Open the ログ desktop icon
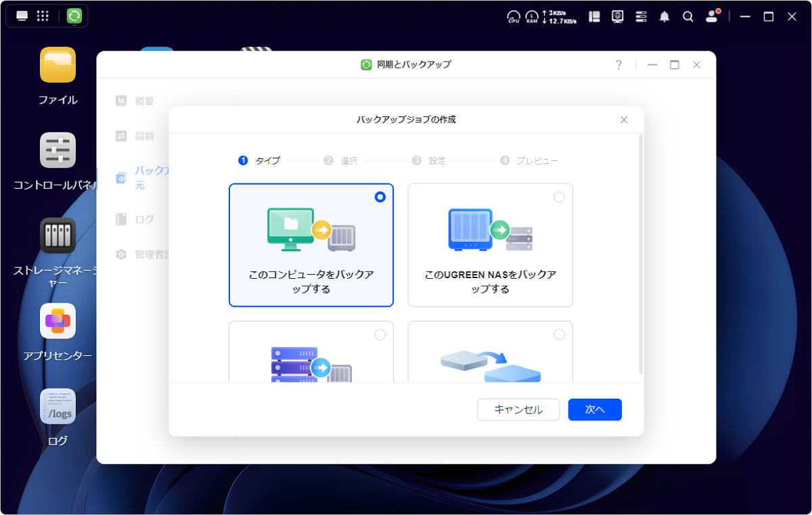The image size is (812, 515). tap(58, 406)
